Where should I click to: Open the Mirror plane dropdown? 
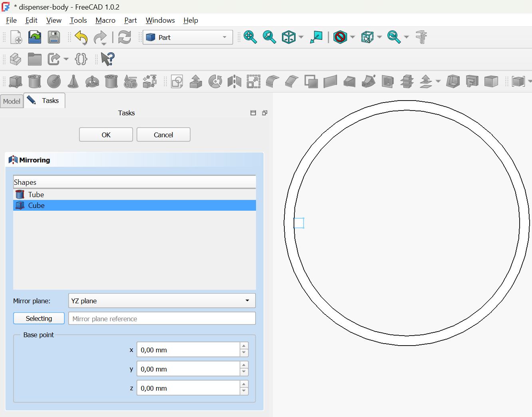coord(162,301)
